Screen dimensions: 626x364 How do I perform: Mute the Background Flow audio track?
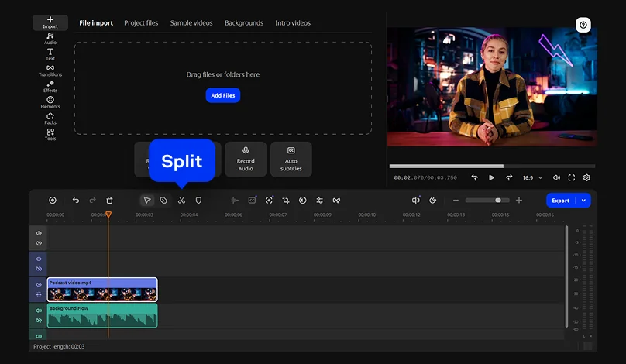click(x=39, y=311)
